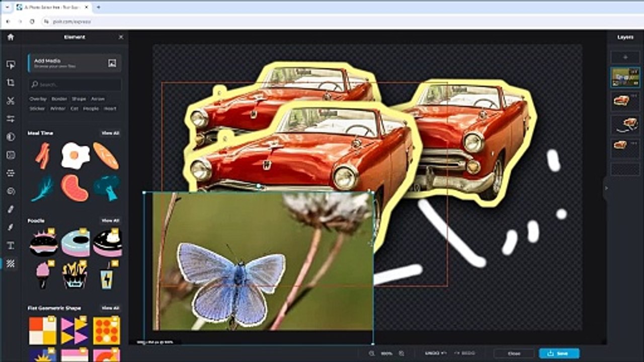Select the second car layer thumbnail
The width and height of the screenshot is (644, 362).
(x=625, y=101)
